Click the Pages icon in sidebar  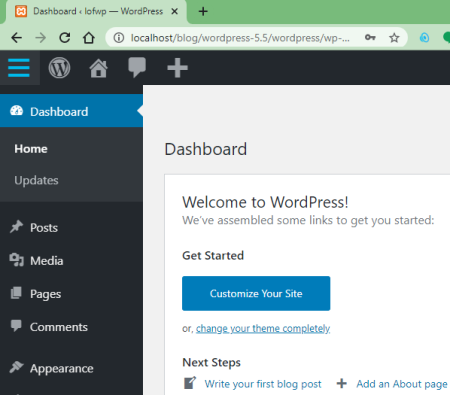pos(16,293)
